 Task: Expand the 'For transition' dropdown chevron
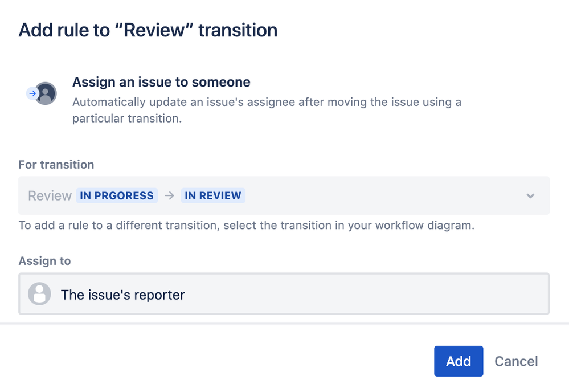[x=530, y=195]
